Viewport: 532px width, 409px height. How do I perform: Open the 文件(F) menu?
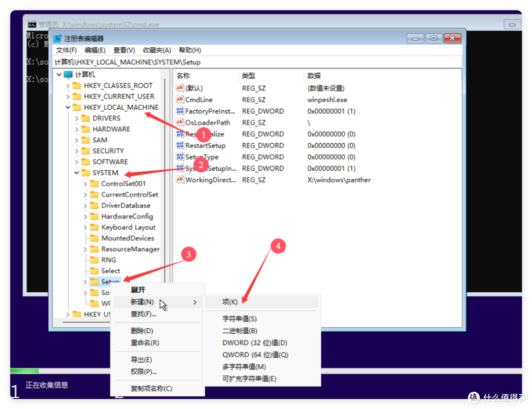(x=66, y=50)
